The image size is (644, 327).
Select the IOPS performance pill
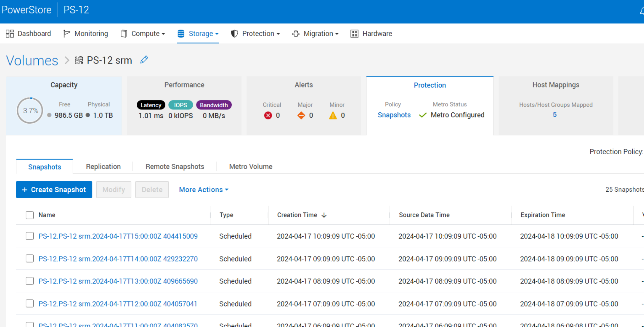[180, 105]
